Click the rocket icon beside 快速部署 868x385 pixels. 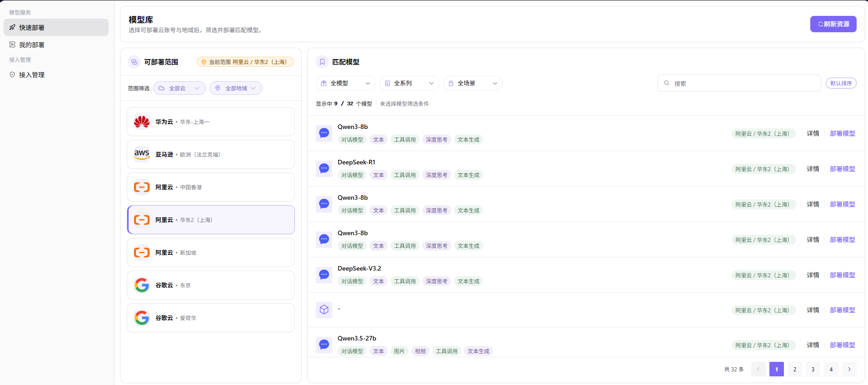(12, 27)
